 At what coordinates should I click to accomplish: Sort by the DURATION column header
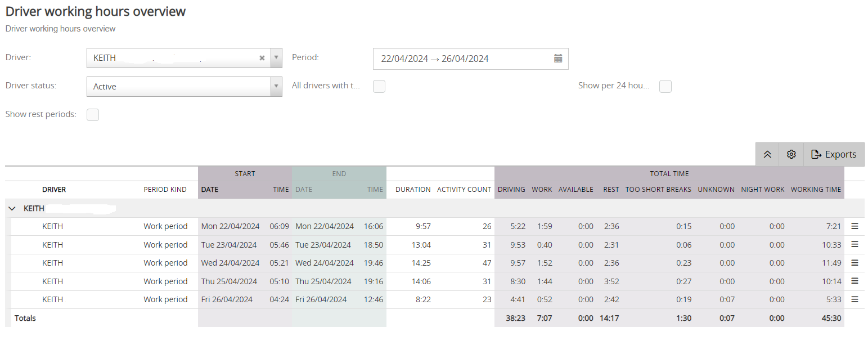[413, 190]
